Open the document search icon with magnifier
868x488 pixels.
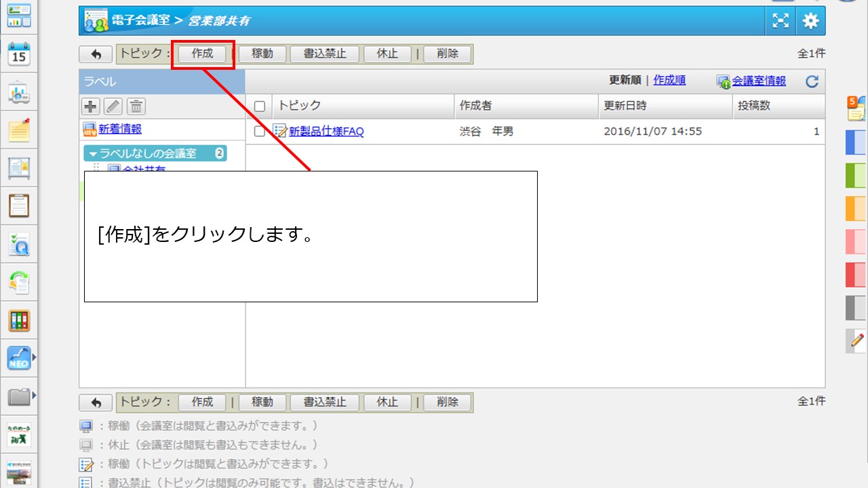pyautogui.click(x=19, y=244)
